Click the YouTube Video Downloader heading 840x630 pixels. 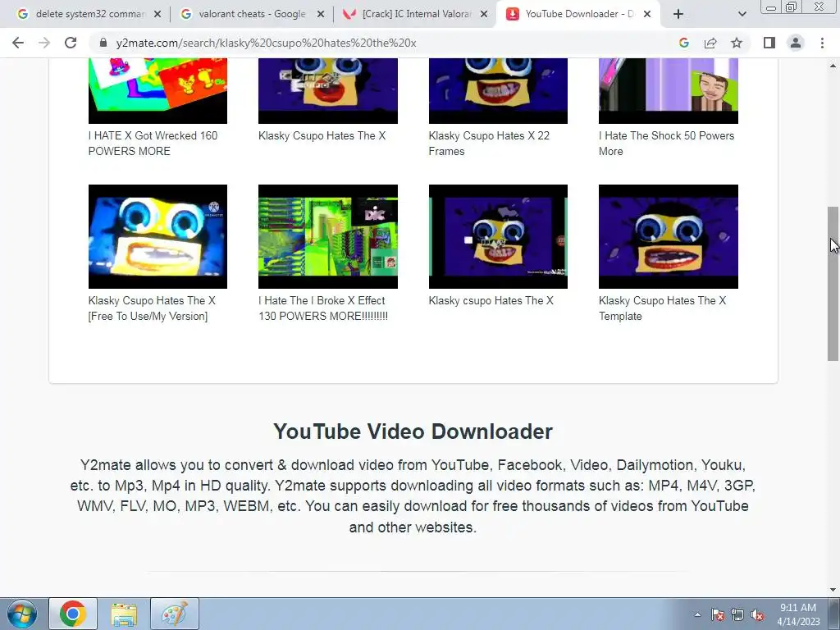[413, 431]
